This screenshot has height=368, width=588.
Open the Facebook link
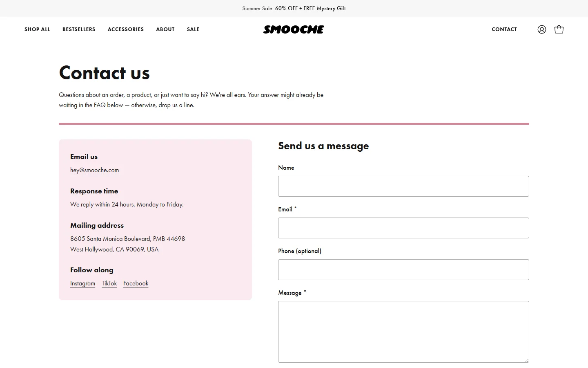point(136,283)
